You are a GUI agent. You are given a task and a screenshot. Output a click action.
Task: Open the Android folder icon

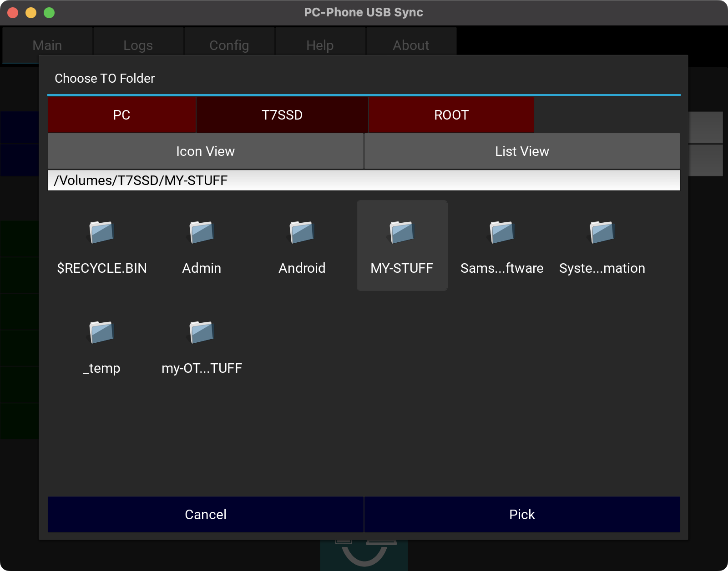coord(302,233)
